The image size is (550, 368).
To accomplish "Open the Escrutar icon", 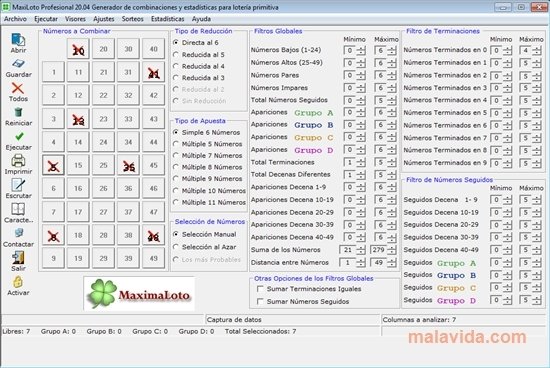I will [18, 185].
